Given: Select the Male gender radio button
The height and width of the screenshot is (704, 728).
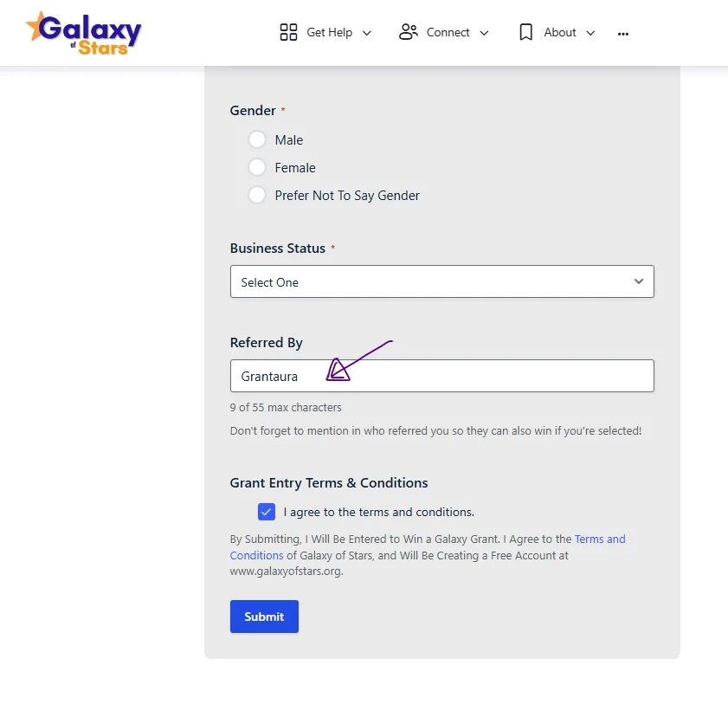Looking at the screenshot, I should click(x=257, y=139).
